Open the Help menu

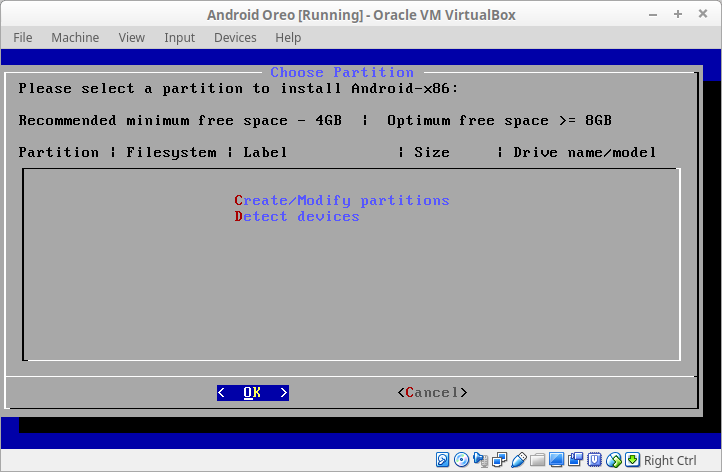288,37
